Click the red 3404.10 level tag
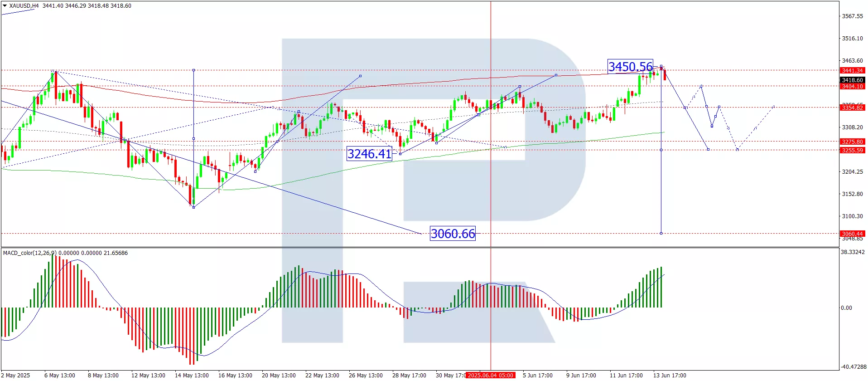This screenshot has height=381, width=868. [852, 86]
